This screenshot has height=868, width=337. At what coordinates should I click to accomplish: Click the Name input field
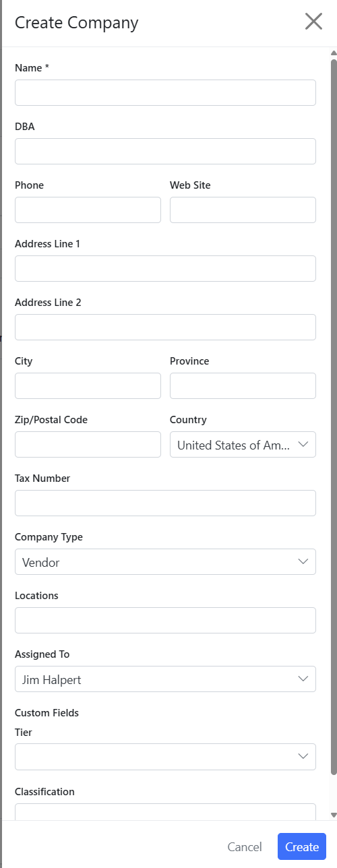click(165, 92)
